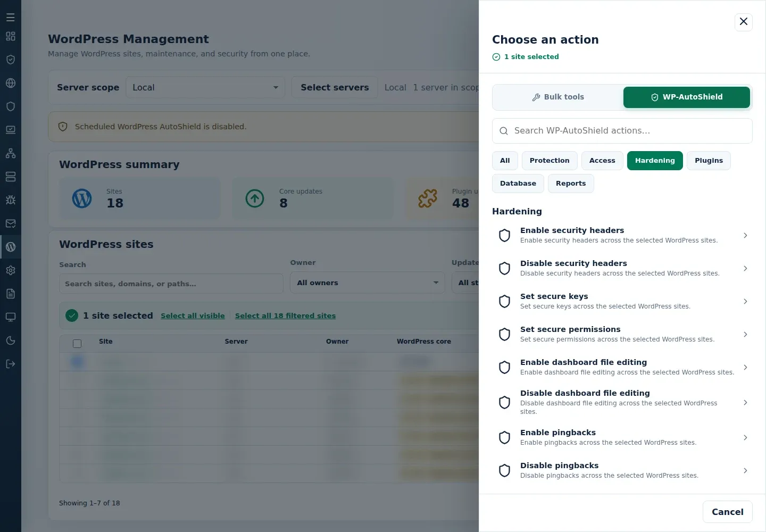
Task: Open the hamburger menu in the sidebar
Action: click(11, 18)
